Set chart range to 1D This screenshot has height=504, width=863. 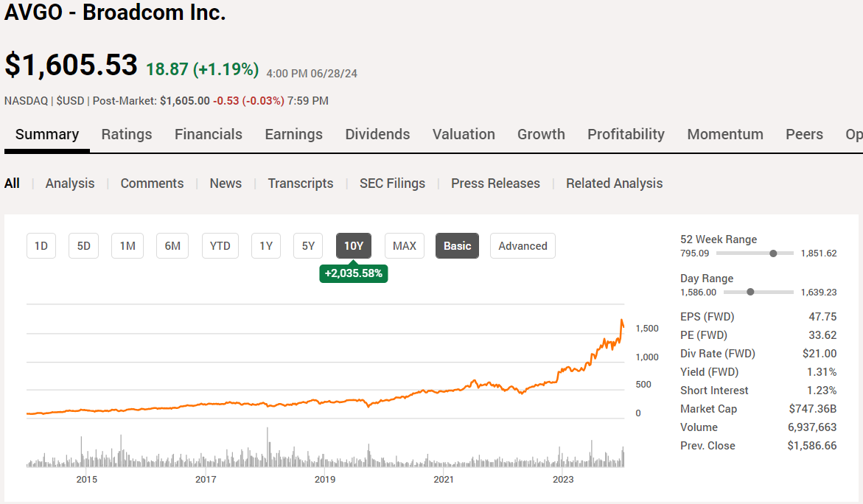[41, 246]
